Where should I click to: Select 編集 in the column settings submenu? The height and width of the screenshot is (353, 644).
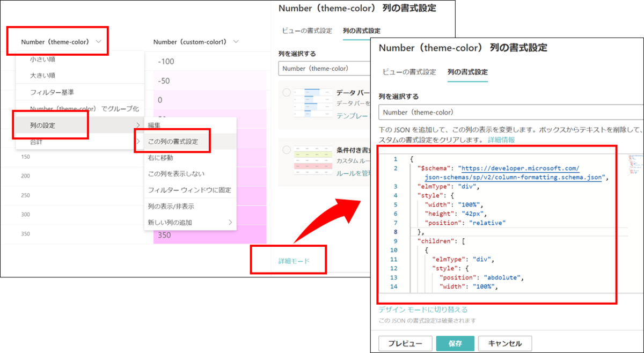[154, 125]
